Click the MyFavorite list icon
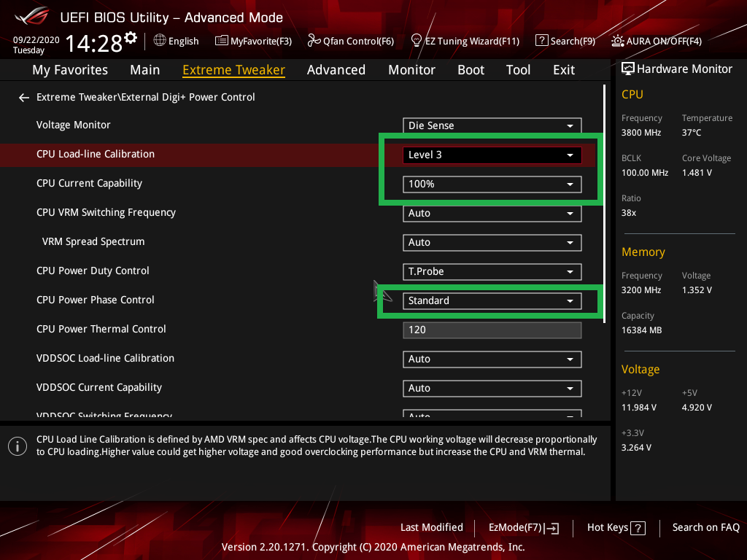The image size is (747, 560). click(x=222, y=41)
